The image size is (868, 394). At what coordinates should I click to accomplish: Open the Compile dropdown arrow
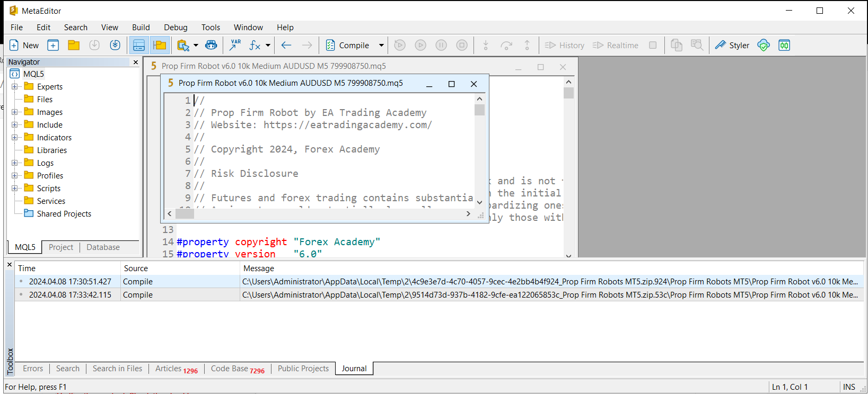pos(381,46)
